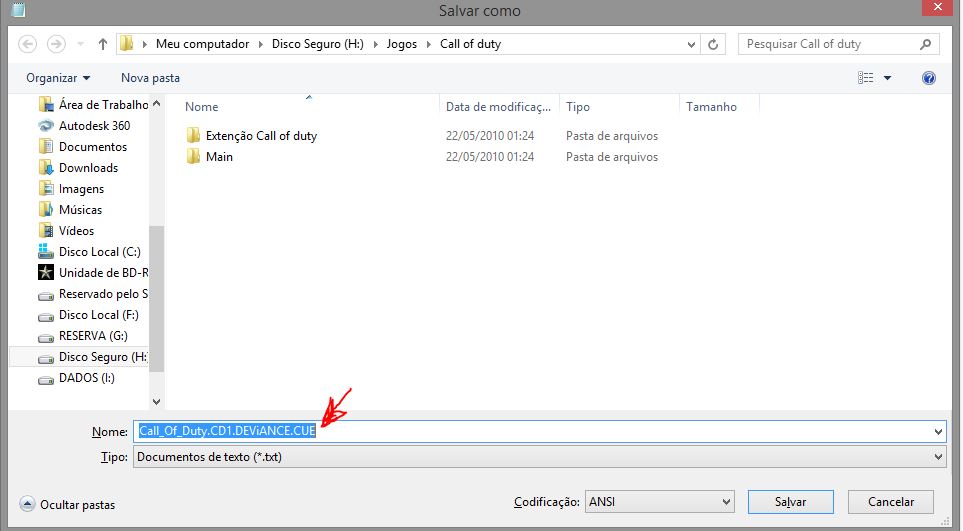Viewport: 963px width, 531px height.
Task: Click the Forward navigation arrow
Action: [56, 44]
